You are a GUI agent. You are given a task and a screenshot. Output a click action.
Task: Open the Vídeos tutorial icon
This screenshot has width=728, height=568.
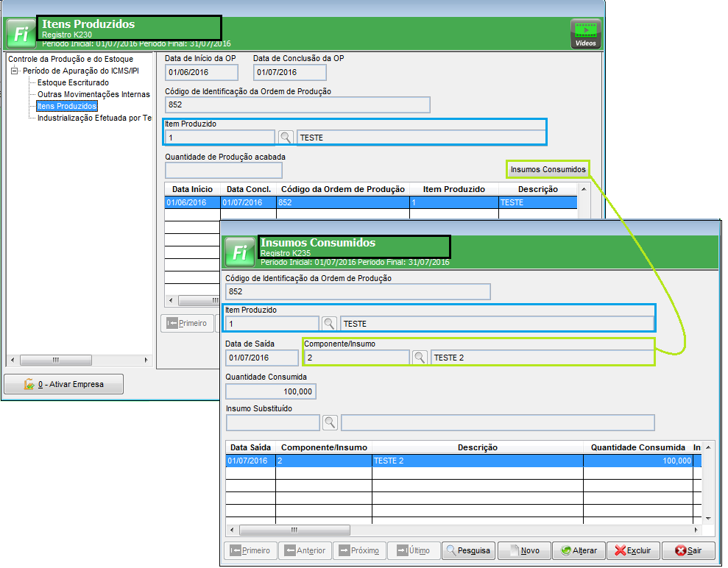pyautogui.click(x=586, y=34)
